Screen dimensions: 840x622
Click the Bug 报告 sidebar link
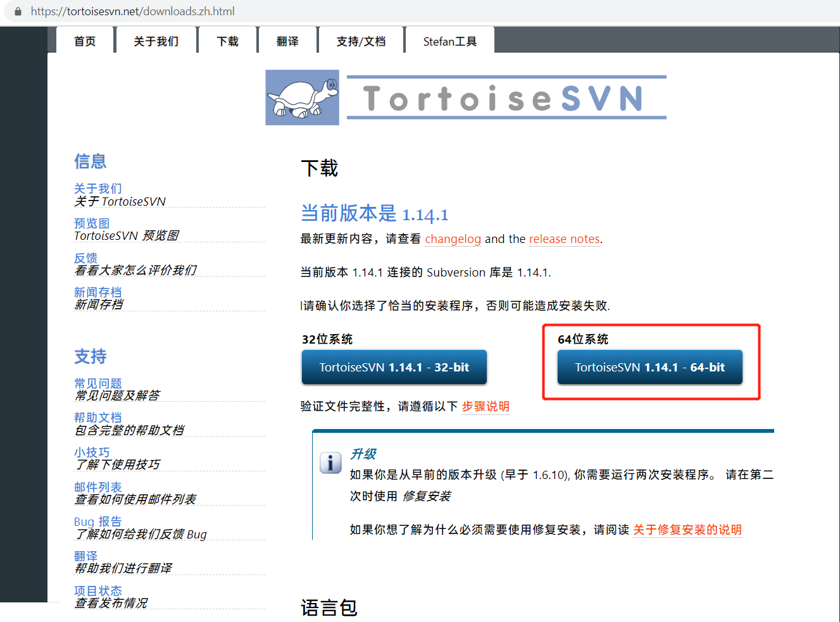(97, 521)
